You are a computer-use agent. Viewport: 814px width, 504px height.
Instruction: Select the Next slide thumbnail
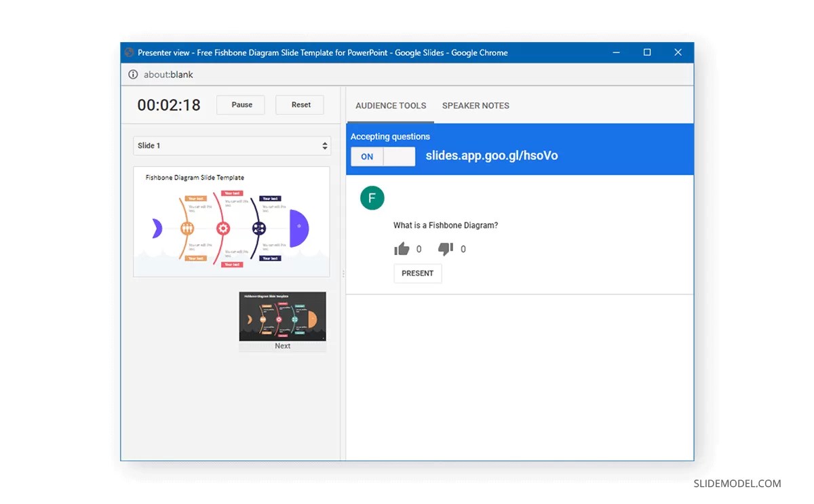[282, 317]
